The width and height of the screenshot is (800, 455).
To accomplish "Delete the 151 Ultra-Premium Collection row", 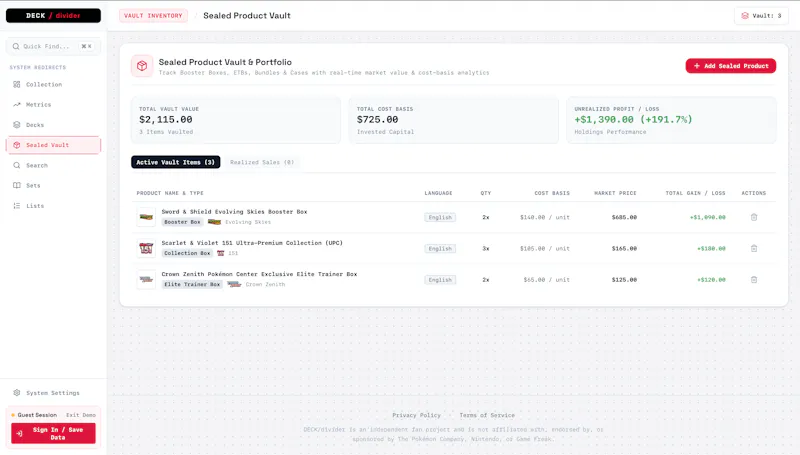I will [x=754, y=248].
